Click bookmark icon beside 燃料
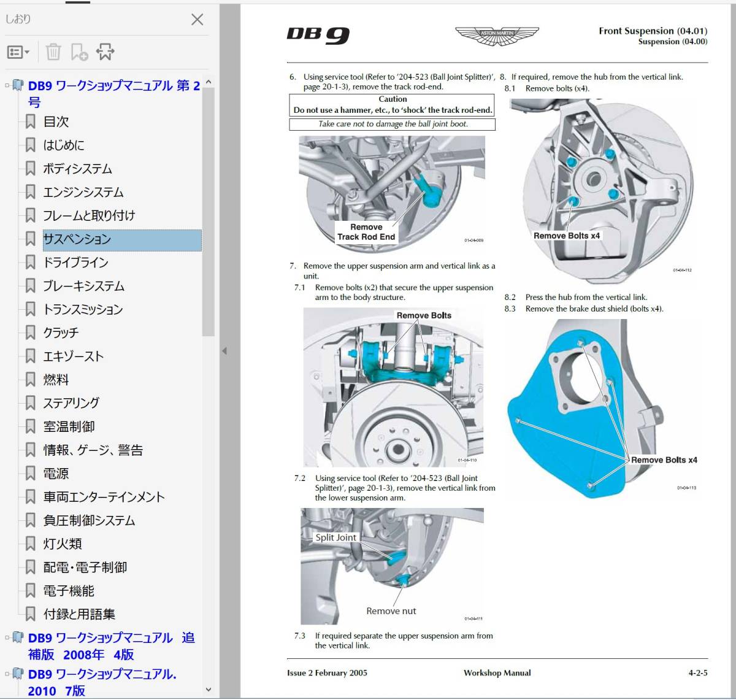This screenshot has height=700, width=736. [x=30, y=380]
